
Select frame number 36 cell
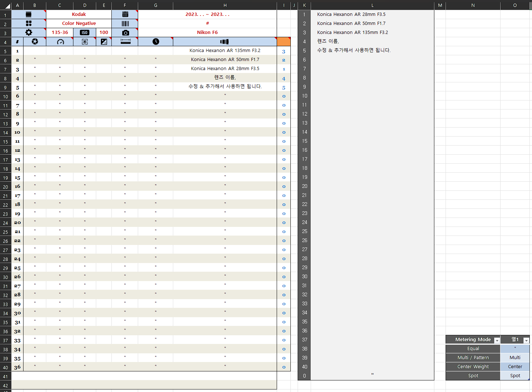pos(17,367)
